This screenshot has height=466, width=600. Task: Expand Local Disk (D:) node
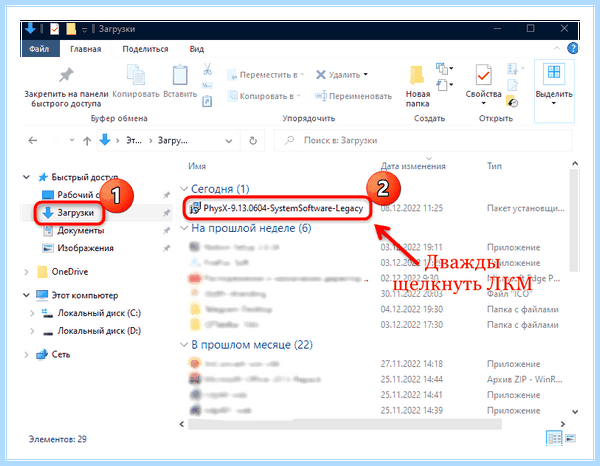[x=33, y=331]
